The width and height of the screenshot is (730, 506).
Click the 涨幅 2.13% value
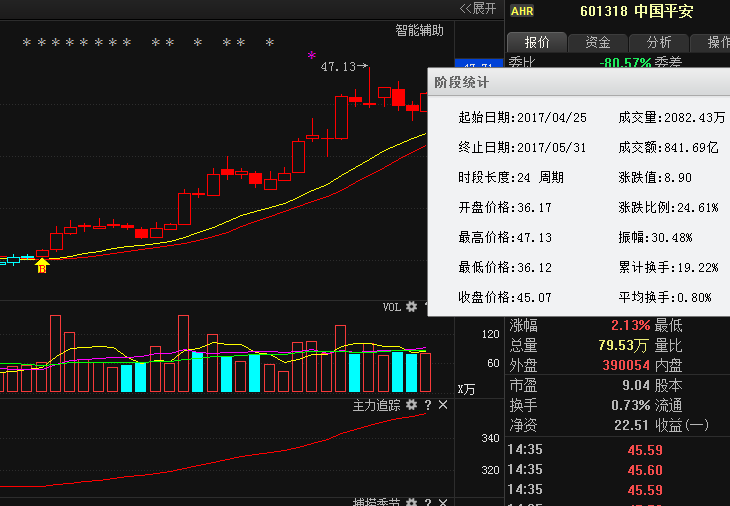point(630,325)
